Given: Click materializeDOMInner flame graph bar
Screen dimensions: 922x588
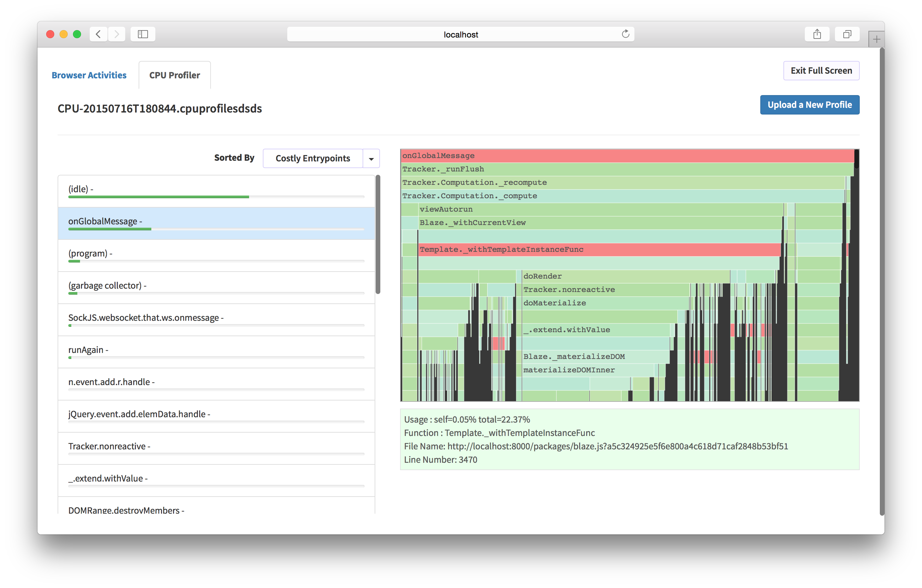Looking at the screenshot, I should (x=588, y=370).
